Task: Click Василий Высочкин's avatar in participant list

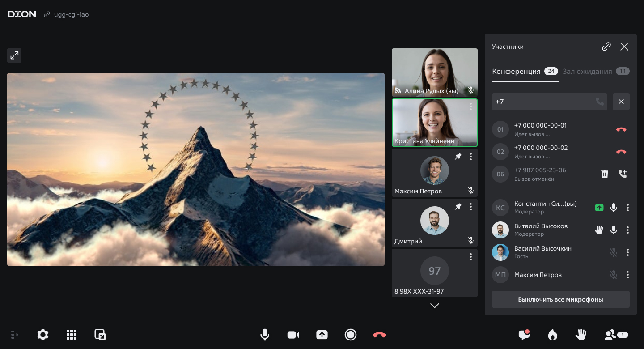Action: click(500, 252)
